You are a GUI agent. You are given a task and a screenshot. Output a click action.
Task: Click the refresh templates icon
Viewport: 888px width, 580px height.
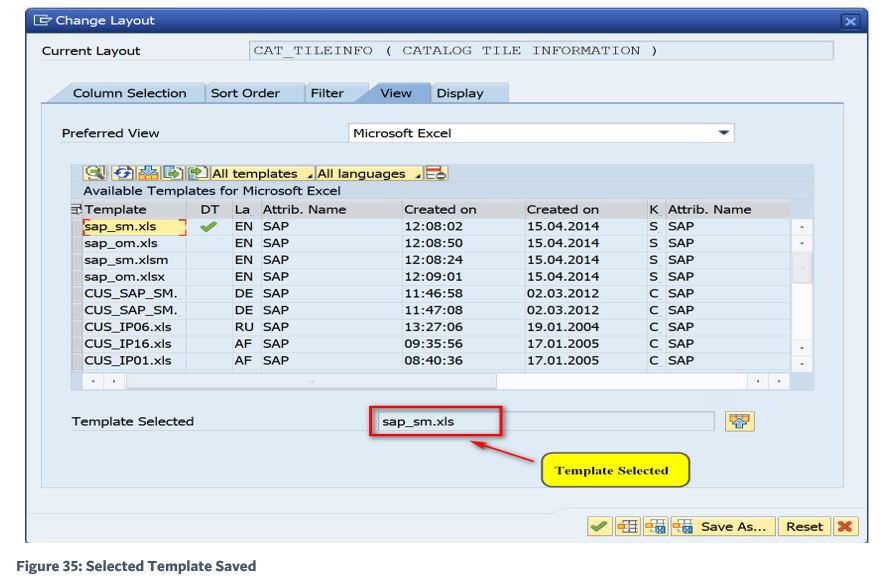click(123, 173)
